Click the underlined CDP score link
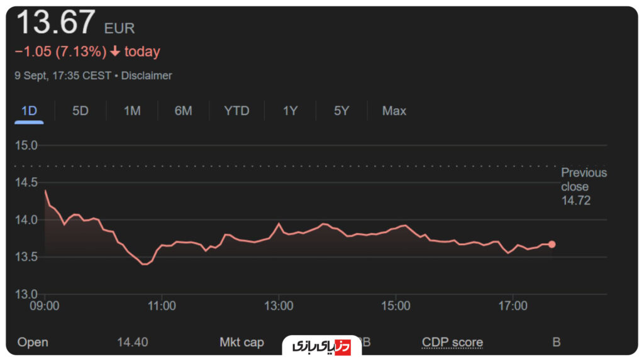The height and width of the screenshot is (362, 644). click(452, 343)
